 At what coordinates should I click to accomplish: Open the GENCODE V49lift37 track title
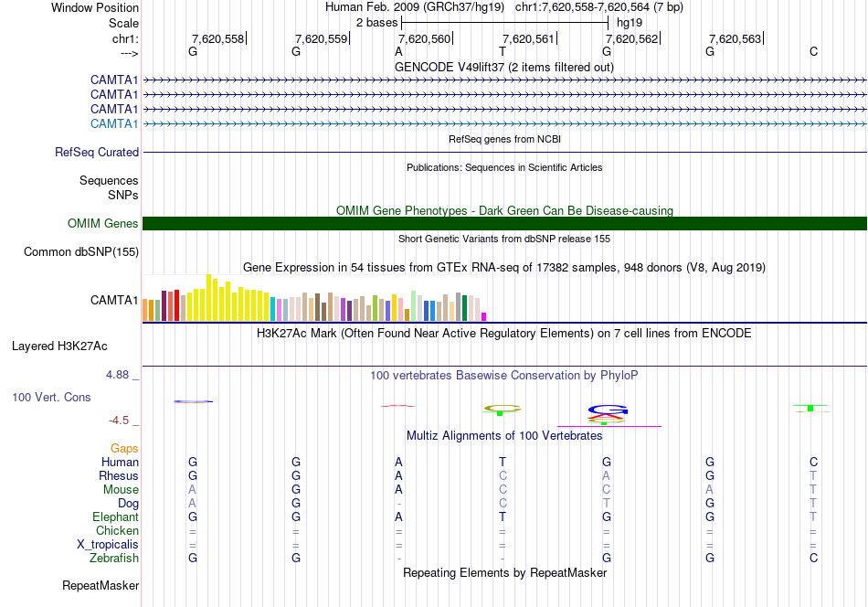(503, 67)
